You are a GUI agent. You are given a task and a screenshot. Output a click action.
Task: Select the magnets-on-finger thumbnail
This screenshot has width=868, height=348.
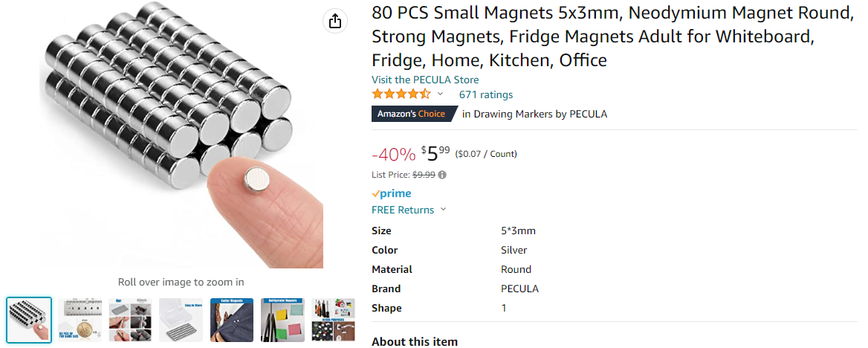point(29,320)
